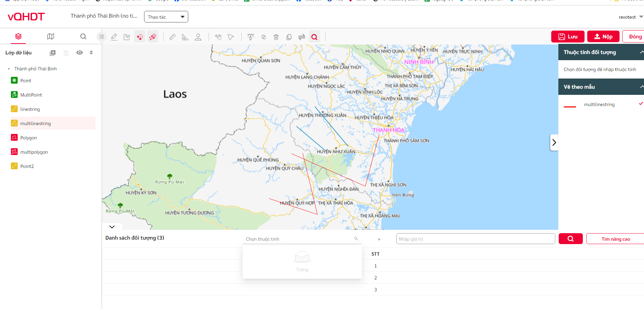Switch to the basemap tab

tap(51, 36)
